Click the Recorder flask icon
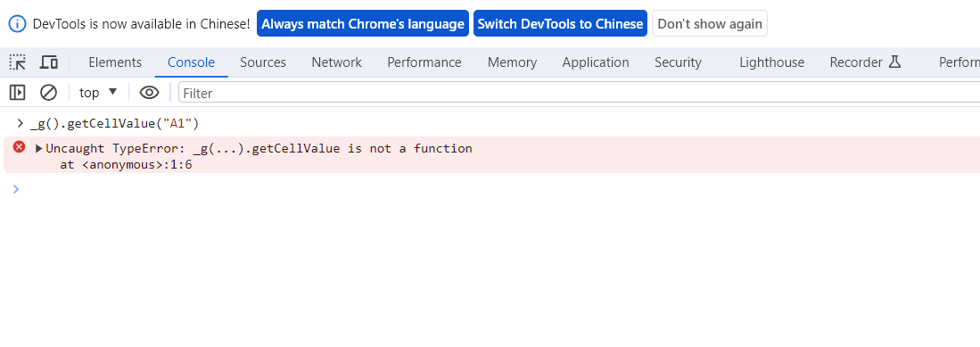 (894, 62)
